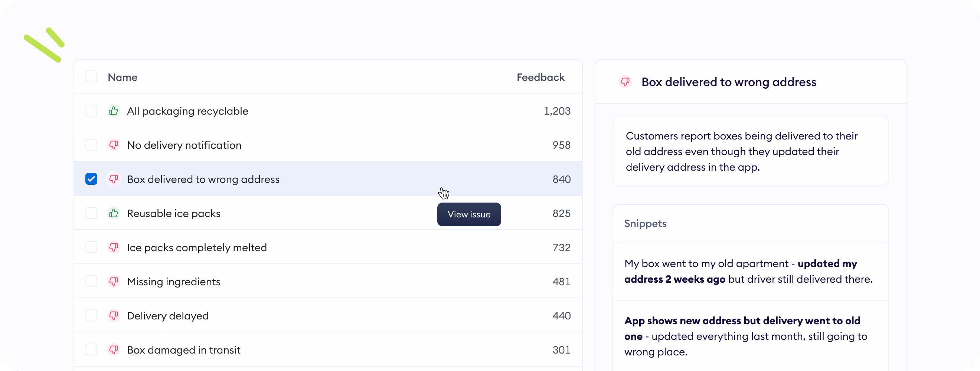Click thumbs-down icon in detail panel header
The image size is (980, 371).
click(x=625, y=82)
